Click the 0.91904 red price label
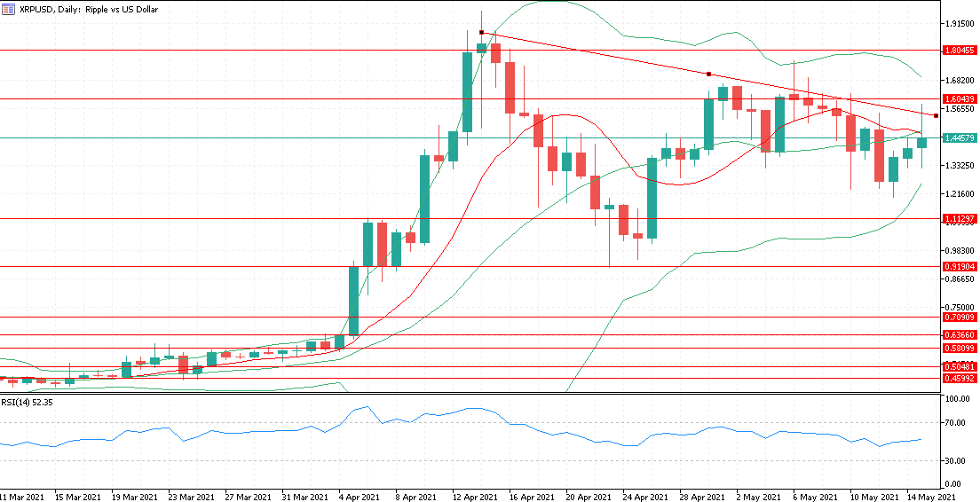This screenshot has height=502, width=980. [960, 266]
